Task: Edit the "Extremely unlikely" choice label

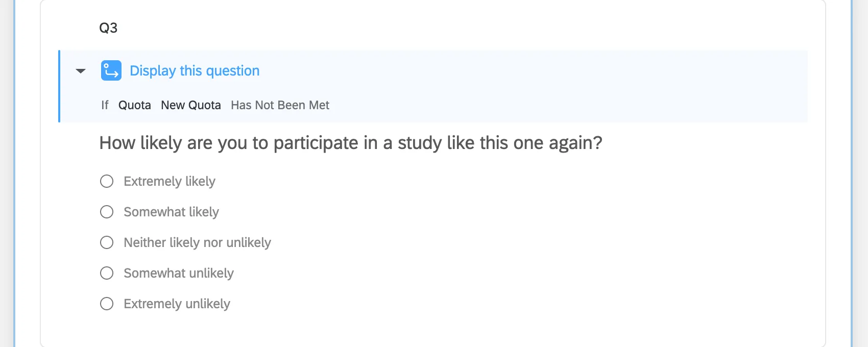Action: [177, 304]
